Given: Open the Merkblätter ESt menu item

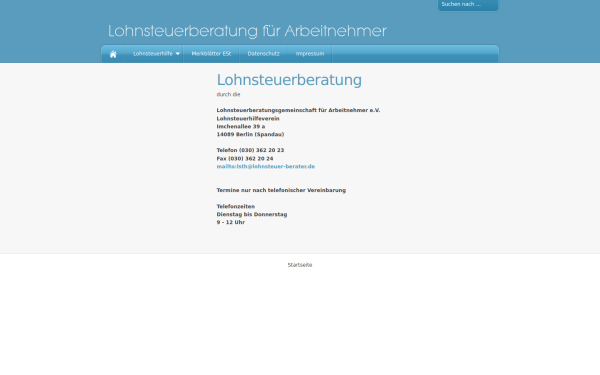Looking at the screenshot, I should (x=211, y=54).
